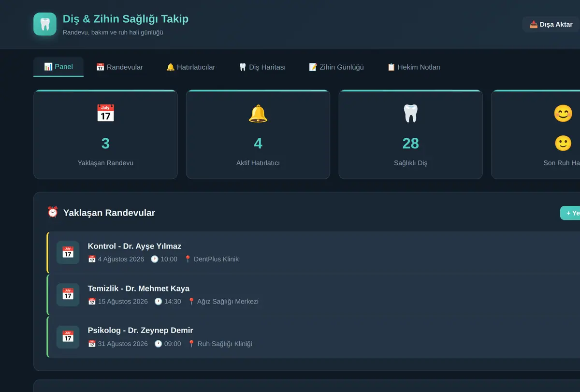Click the Aktif Hatırlatıcı label
580x392 pixels.
coord(258,163)
